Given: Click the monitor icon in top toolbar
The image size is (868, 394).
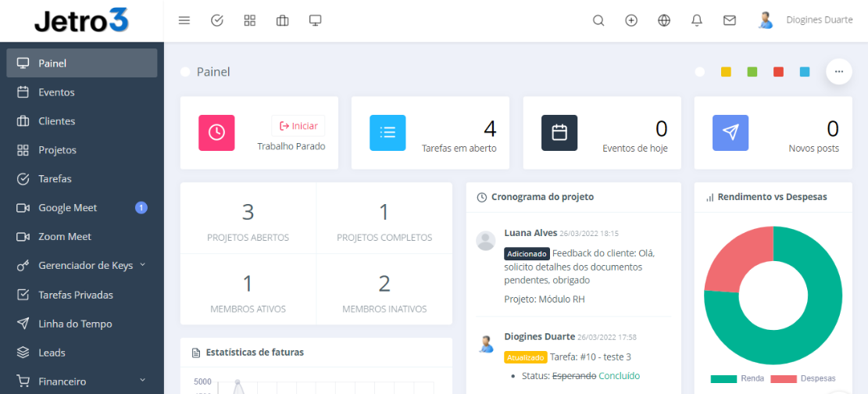Looking at the screenshot, I should [316, 20].
